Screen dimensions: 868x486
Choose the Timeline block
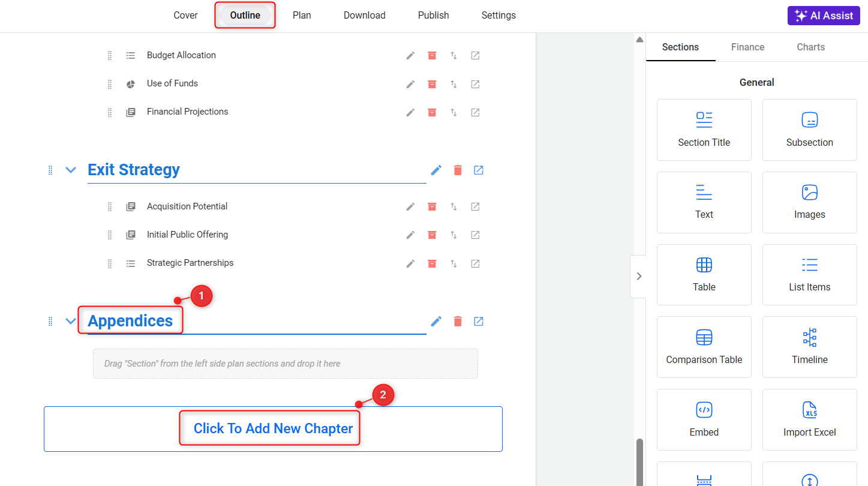pos(810,347)
